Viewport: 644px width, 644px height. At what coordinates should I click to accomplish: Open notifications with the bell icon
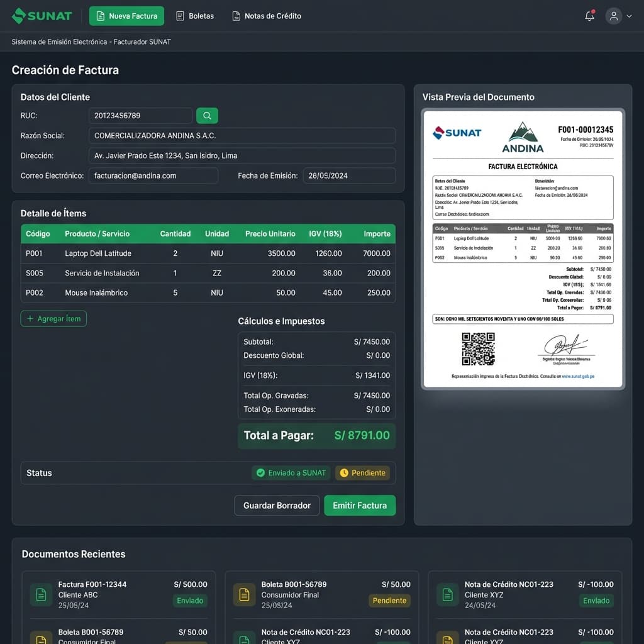[x=589, y=16]
